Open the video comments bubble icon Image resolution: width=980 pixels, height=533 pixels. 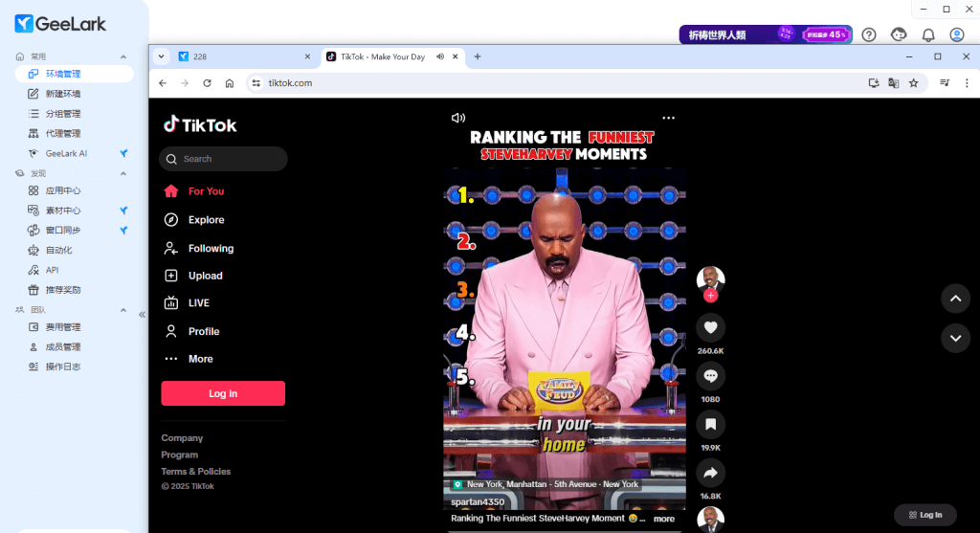710,376
